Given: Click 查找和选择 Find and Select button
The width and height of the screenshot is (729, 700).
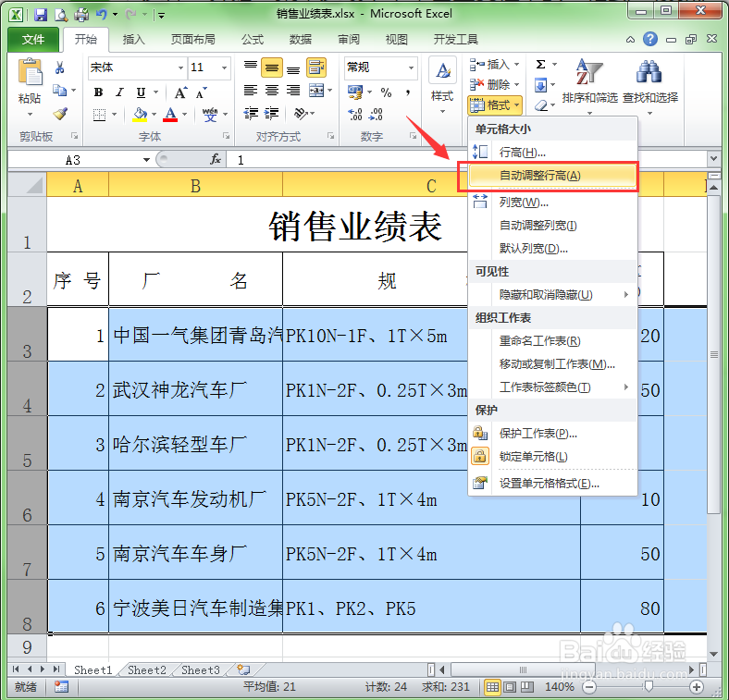Looking at the screenshot, I should pyautogui.click(x=650, y=87).
